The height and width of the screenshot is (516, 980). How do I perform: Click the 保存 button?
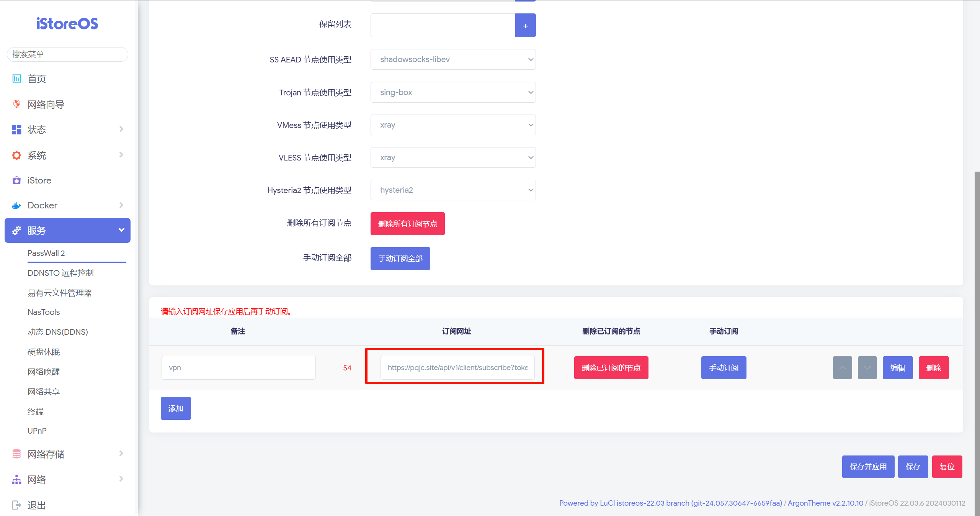point(913,467)
